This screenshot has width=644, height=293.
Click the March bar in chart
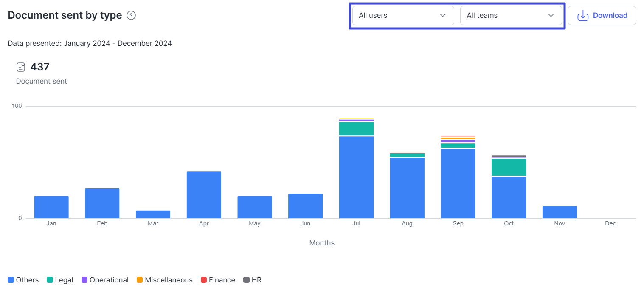pos(153,214)
